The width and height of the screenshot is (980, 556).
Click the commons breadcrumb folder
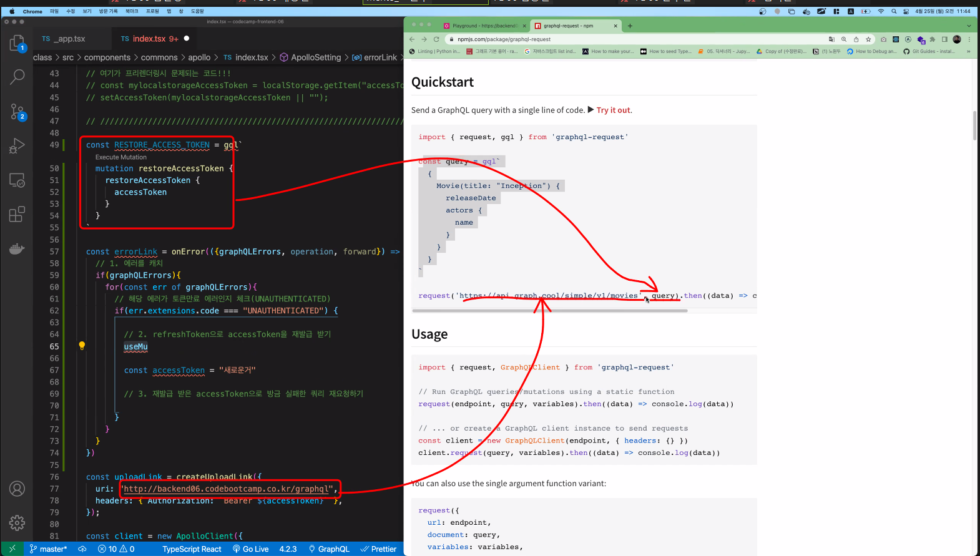(x=159, y=57)
